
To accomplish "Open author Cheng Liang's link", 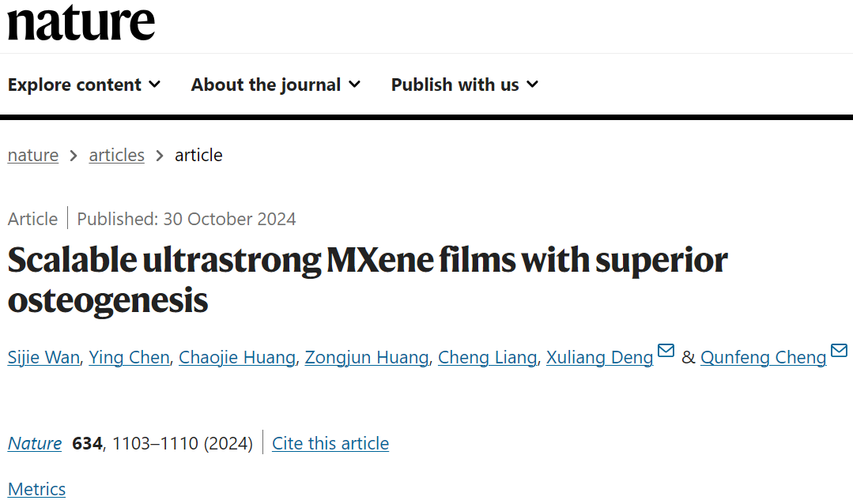I will click(x=487, y=357).
